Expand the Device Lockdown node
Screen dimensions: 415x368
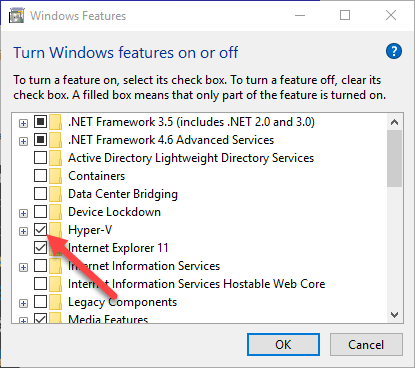pos(23,213)
